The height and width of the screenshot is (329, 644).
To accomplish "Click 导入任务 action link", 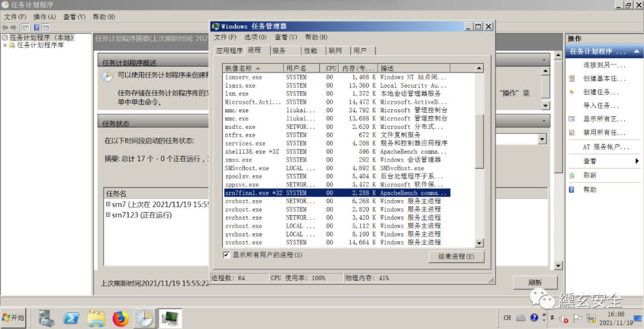I will 601,106.
